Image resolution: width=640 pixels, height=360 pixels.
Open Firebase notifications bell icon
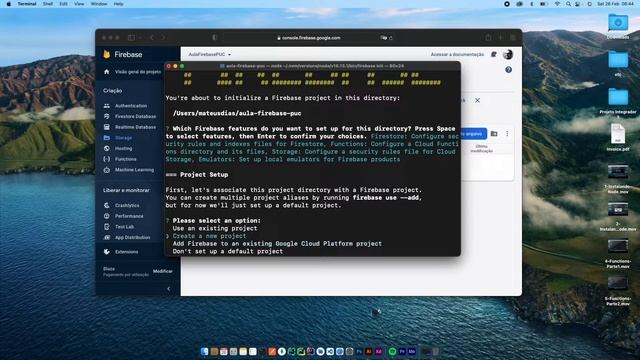pyautogui.click(x=493, y=54)
